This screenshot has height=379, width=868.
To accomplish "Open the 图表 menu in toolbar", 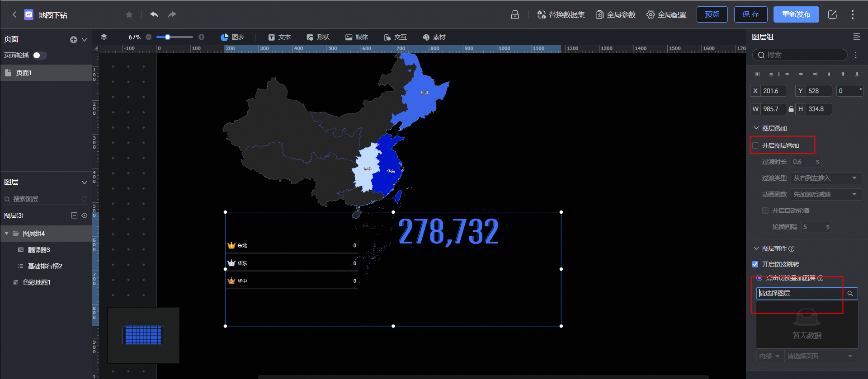I will click(x=232, y=37).
